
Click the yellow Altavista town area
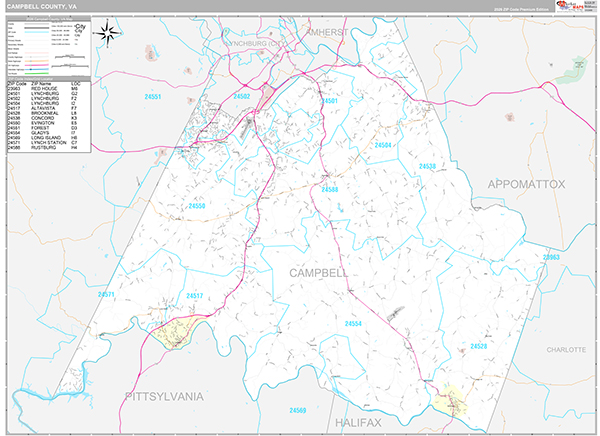click(x=176, y=331)
